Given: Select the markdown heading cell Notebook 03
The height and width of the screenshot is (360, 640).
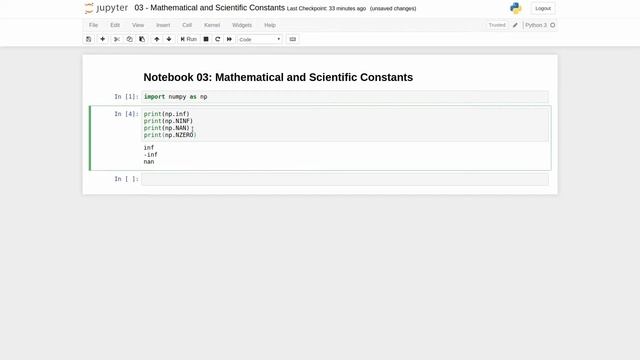Looking at the screenshot, I should [x=278, y=77].
